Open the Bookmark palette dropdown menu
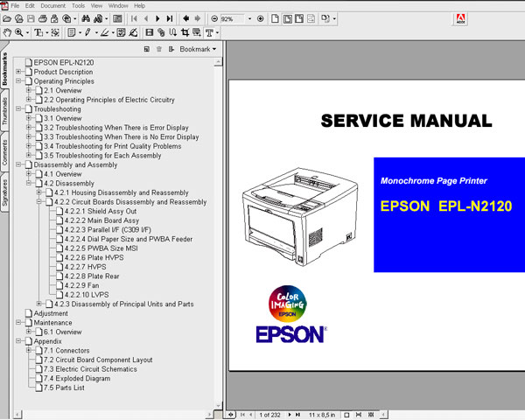The width and height of the screenshot is (525, 420). (x=198, y=49)
